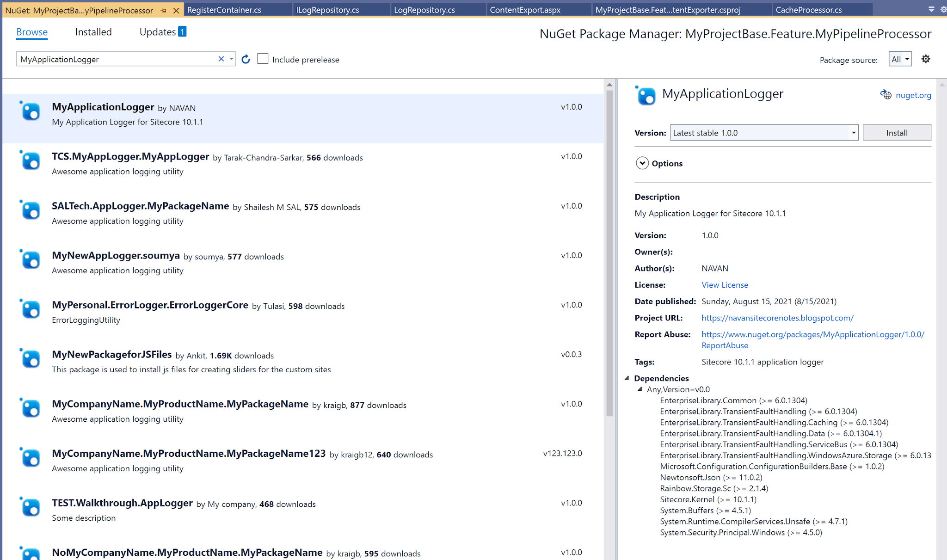Select MyNewAppLogger.soumya package row
This screenshot has height=560, width=947.
(303, 267)
